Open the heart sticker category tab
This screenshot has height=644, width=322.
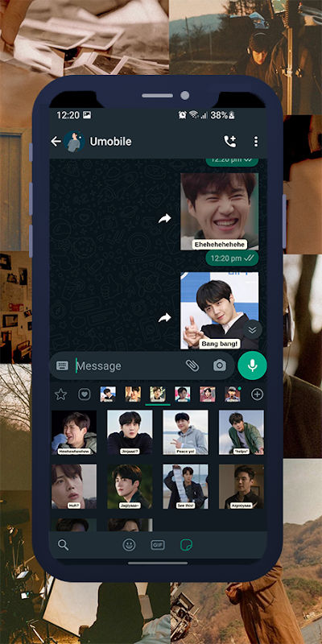pyautogui.click(x=85, y=394)
